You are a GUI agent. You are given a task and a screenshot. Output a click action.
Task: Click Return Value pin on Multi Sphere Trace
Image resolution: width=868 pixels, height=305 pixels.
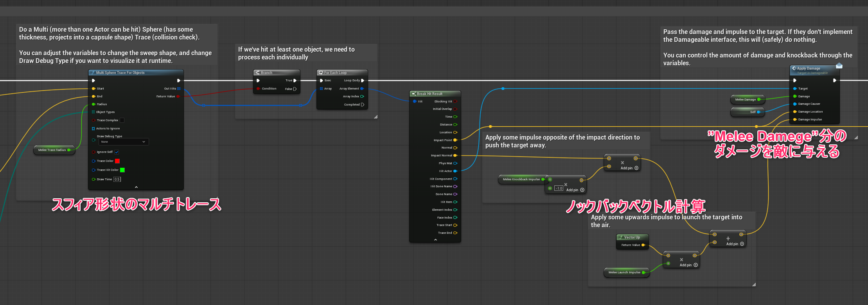coord(178,96)
